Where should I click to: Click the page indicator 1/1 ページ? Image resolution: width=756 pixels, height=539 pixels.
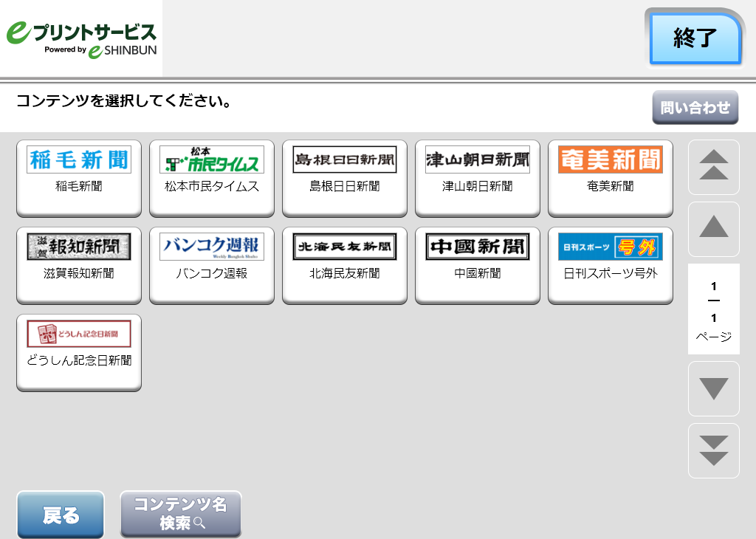pos(714,309)
